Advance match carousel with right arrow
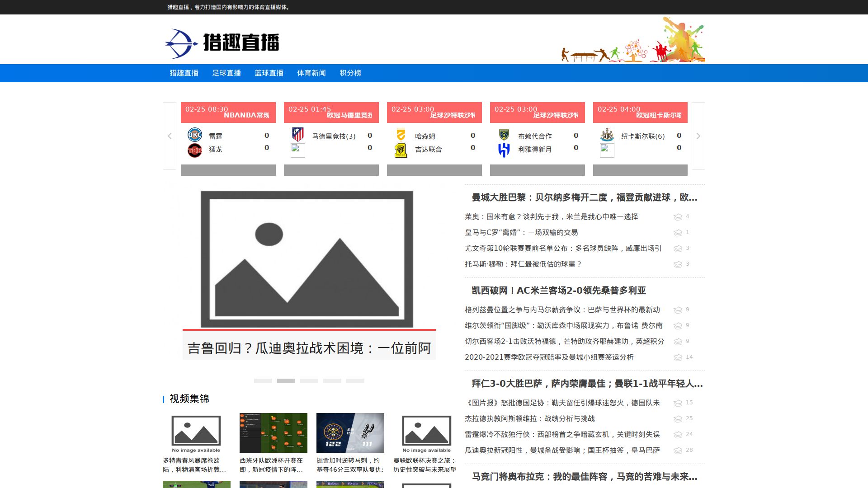The width and height of the screenshot is (868, 488). pos(698,136)
